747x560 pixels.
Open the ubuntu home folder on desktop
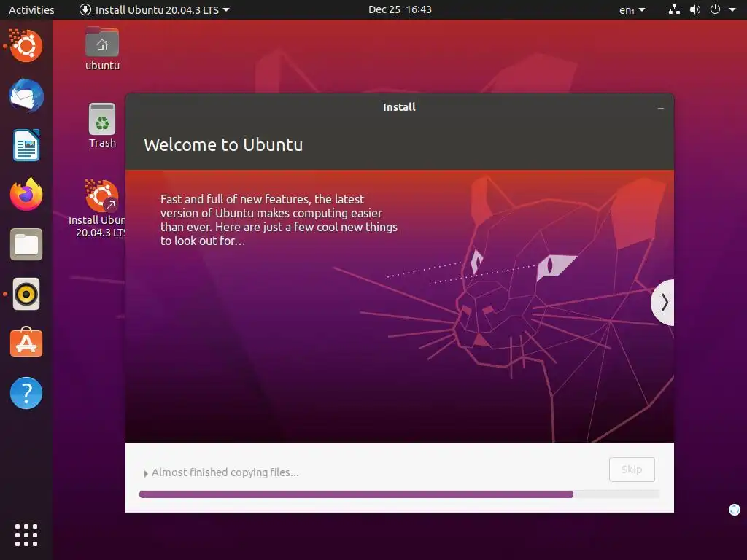[102, 49]
